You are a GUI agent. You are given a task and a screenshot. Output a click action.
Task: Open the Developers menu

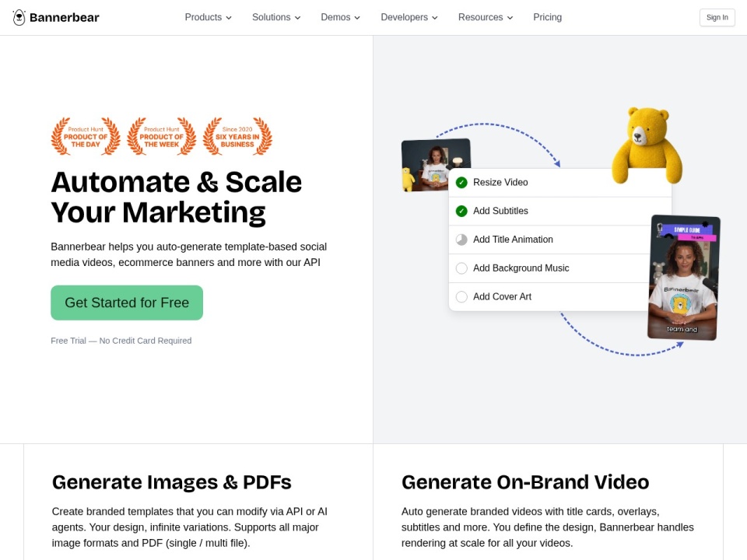(x=409, y=17)
